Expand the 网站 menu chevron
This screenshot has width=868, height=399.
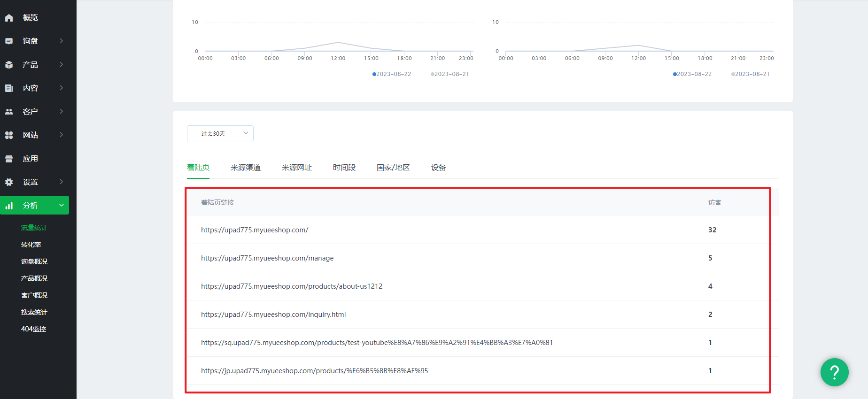click(62, 135)
